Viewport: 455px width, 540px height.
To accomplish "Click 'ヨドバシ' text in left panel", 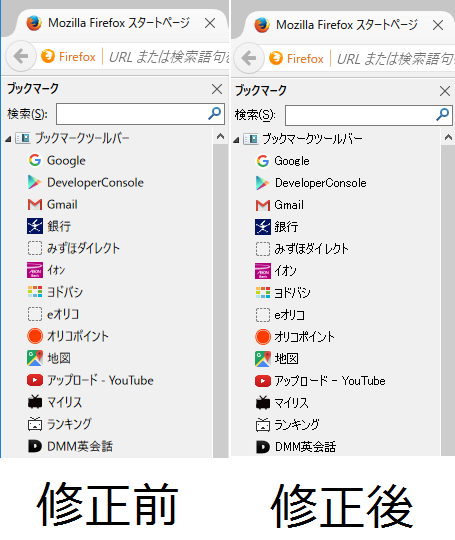I will click(x=65, y=292).
